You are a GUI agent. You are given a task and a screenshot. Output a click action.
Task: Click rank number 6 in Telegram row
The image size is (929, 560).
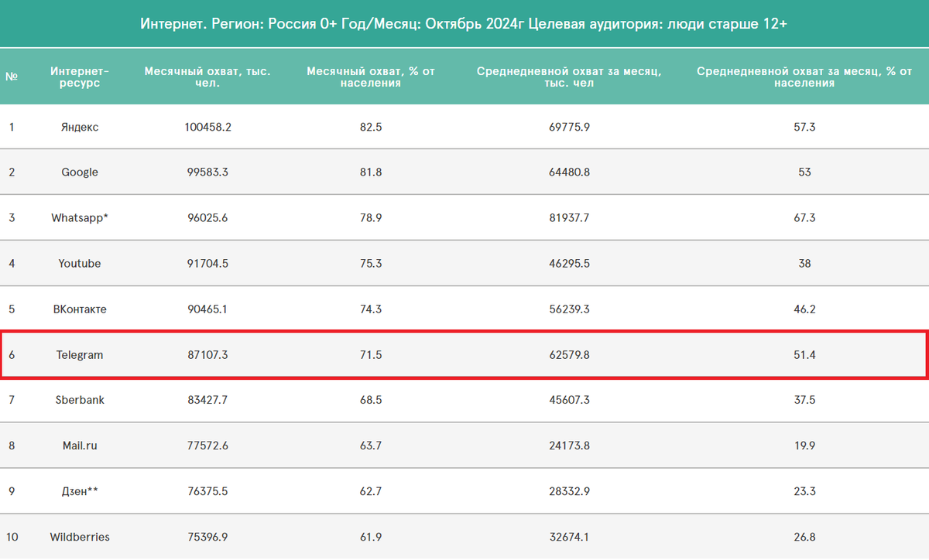click(12, 355)
